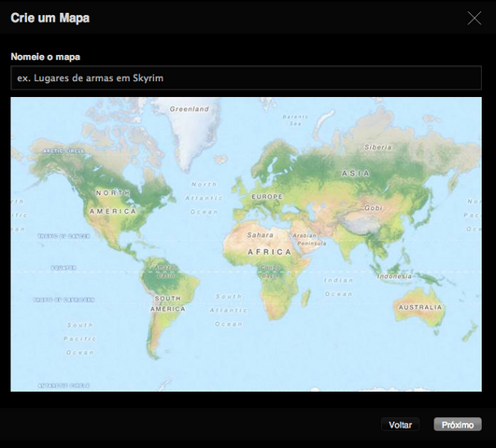Continue with the Próximo button

tap(458, 425)
